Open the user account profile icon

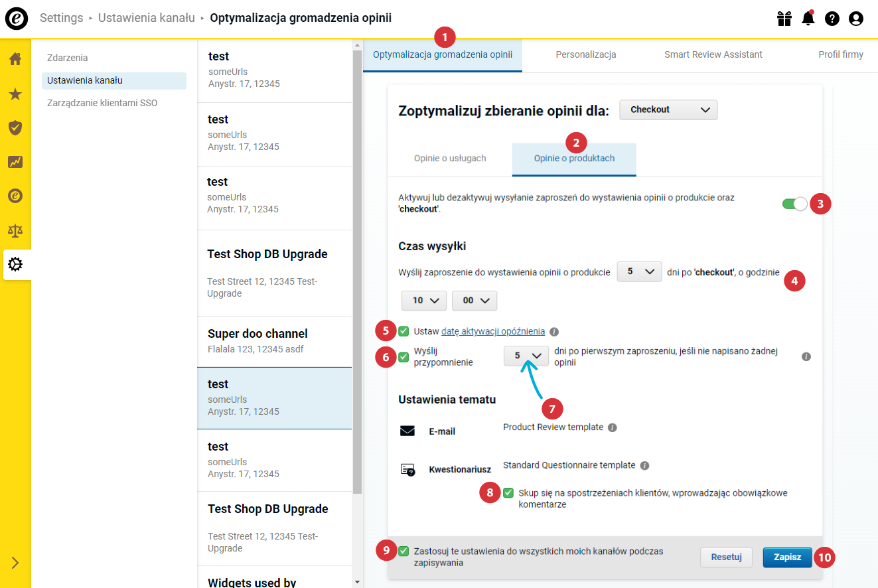856,19
